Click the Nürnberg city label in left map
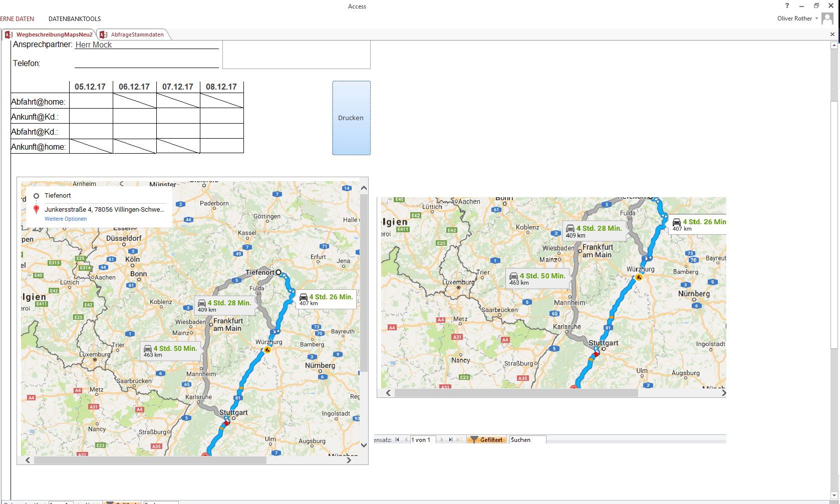This screenshot has width=840, height=504. point(320,365)
